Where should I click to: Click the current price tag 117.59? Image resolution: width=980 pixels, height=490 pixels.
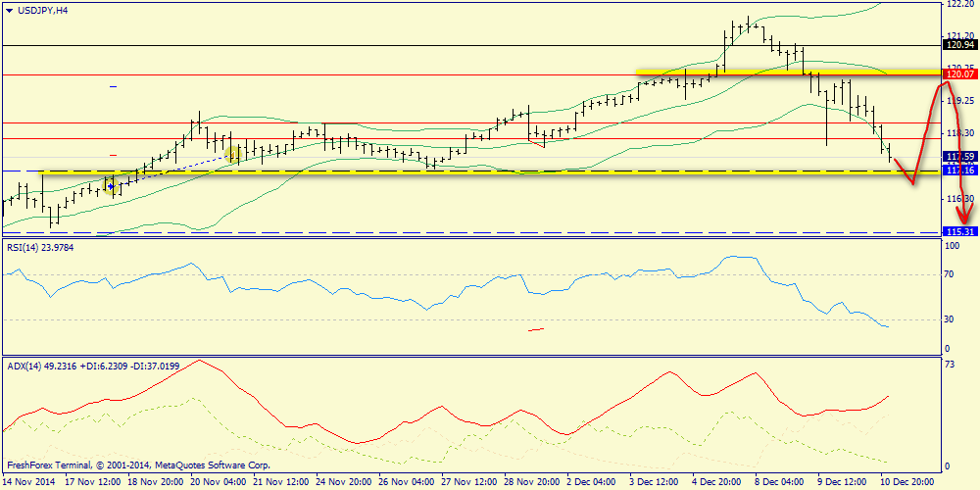pos(959,156)
